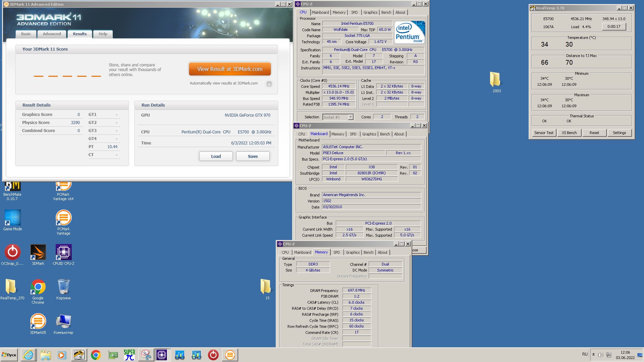Select Core Speed 4536.14 MHz field
Screen dimensions: 644x362
[x=338, y=86]
